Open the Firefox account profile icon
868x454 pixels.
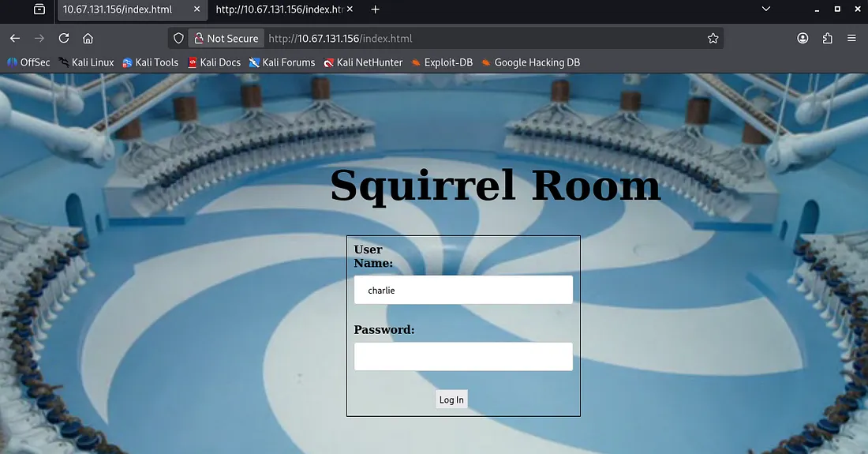(803, 38)
